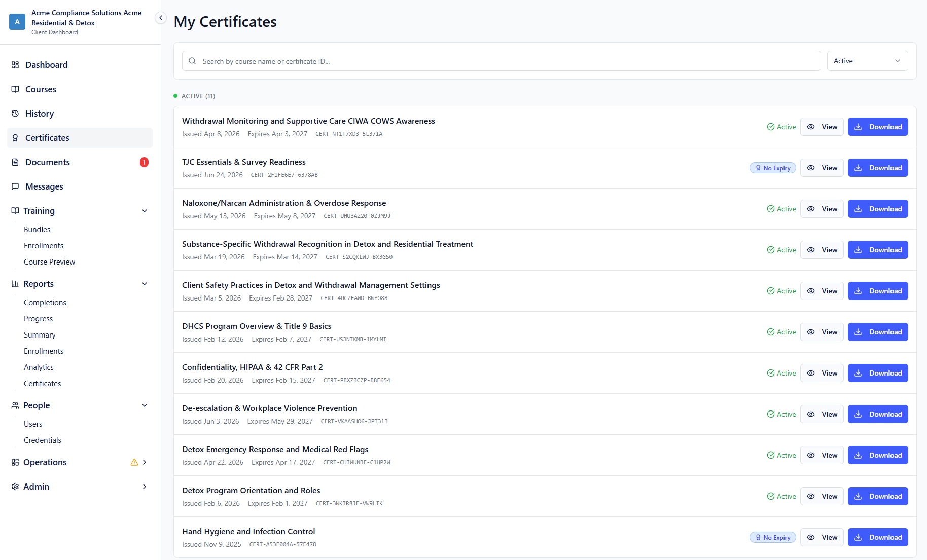The image size is (927, 560).
Task: Download the Detox Program Orientation certificate
Action: point(878,496)
